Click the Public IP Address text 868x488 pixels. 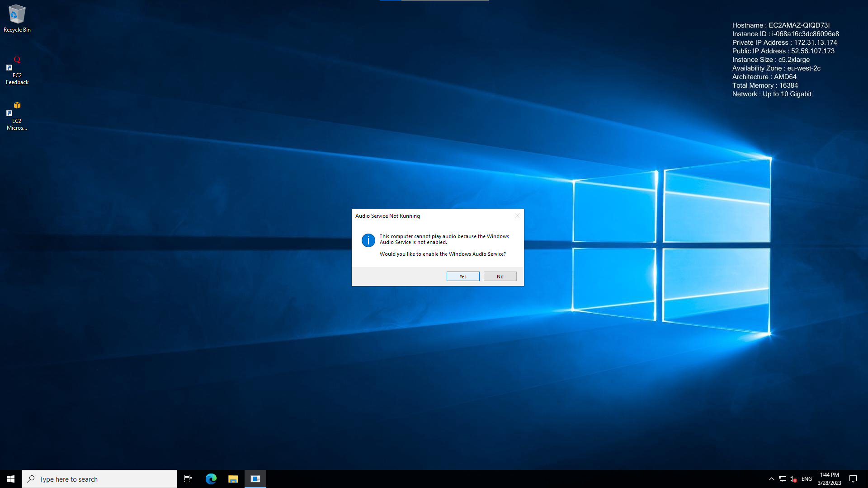(783, 51)
